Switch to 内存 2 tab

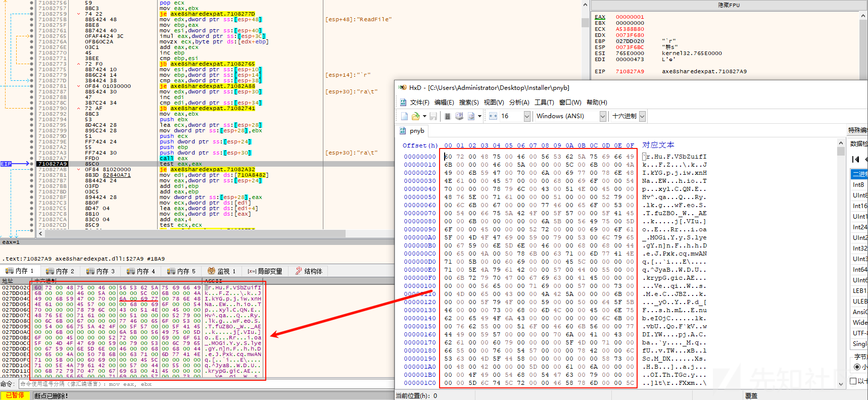tap(60, 271)
